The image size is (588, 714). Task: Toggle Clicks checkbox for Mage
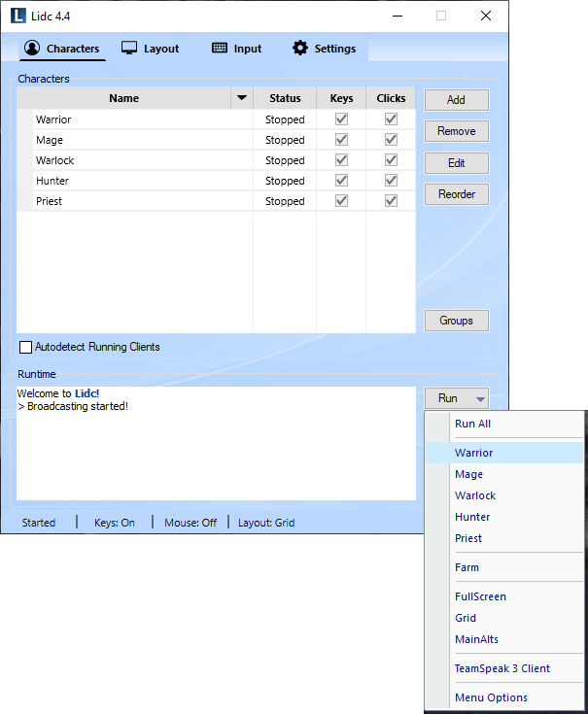(391, 140)
